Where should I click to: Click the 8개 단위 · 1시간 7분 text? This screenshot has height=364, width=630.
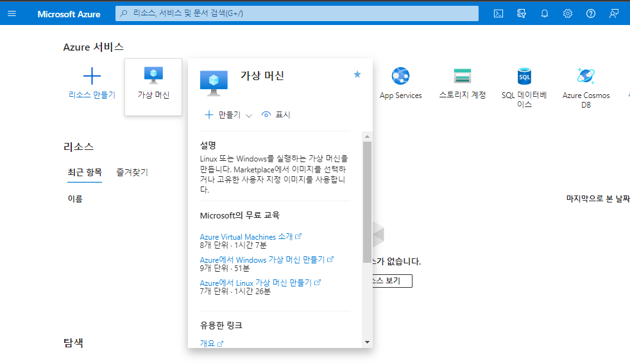pyautogui.click(x=233, y=245)
